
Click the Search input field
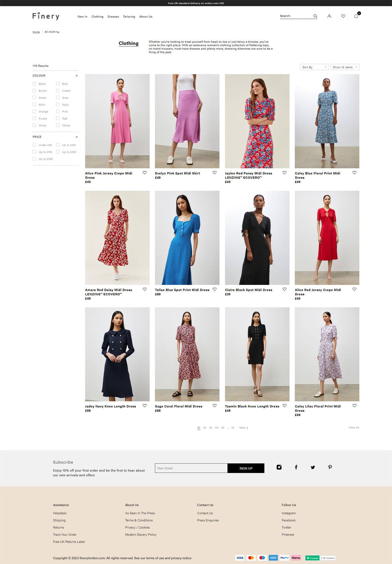tap(296, 16)
